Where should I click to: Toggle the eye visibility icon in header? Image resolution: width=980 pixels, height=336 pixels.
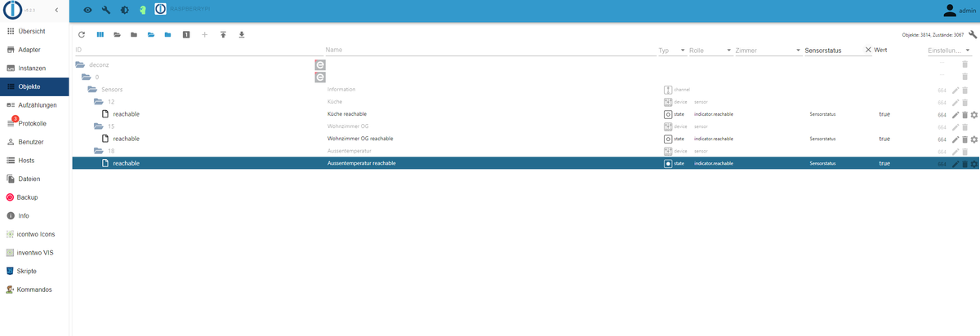coord(88,11)
